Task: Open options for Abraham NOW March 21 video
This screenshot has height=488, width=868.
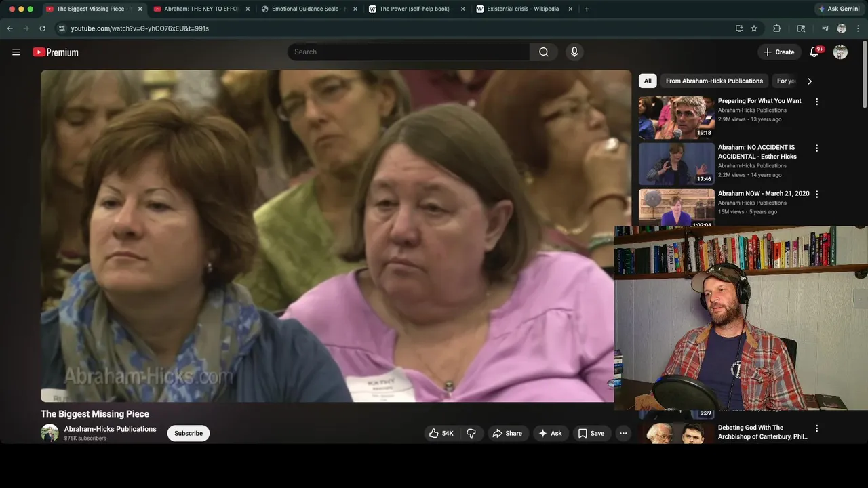Action: (816, 194)
